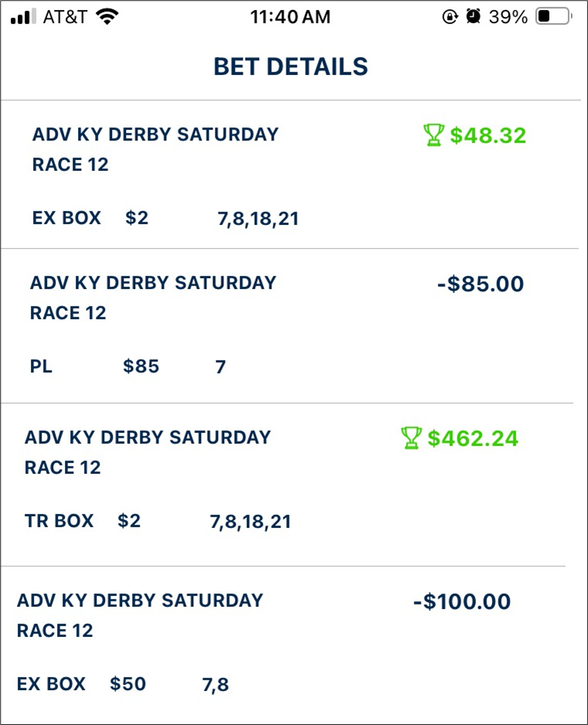588x725 pixels.
Task: Tap the trophy icon beside $48.32
Action: (x=433, y=135)
